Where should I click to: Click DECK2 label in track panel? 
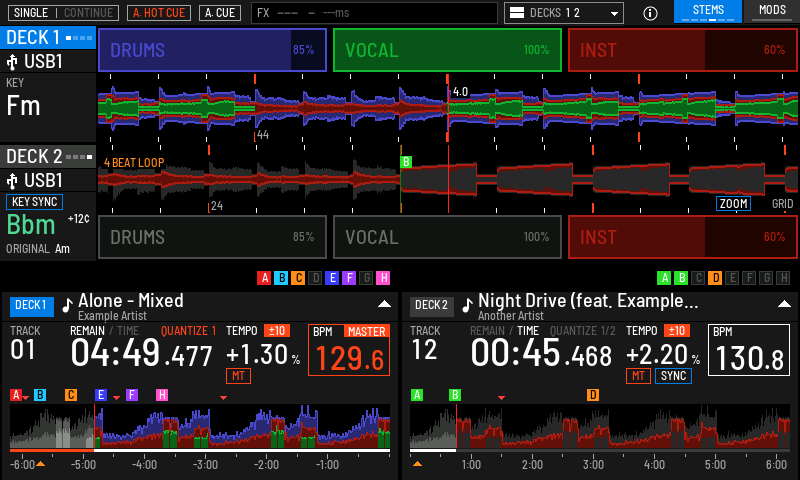431,305
